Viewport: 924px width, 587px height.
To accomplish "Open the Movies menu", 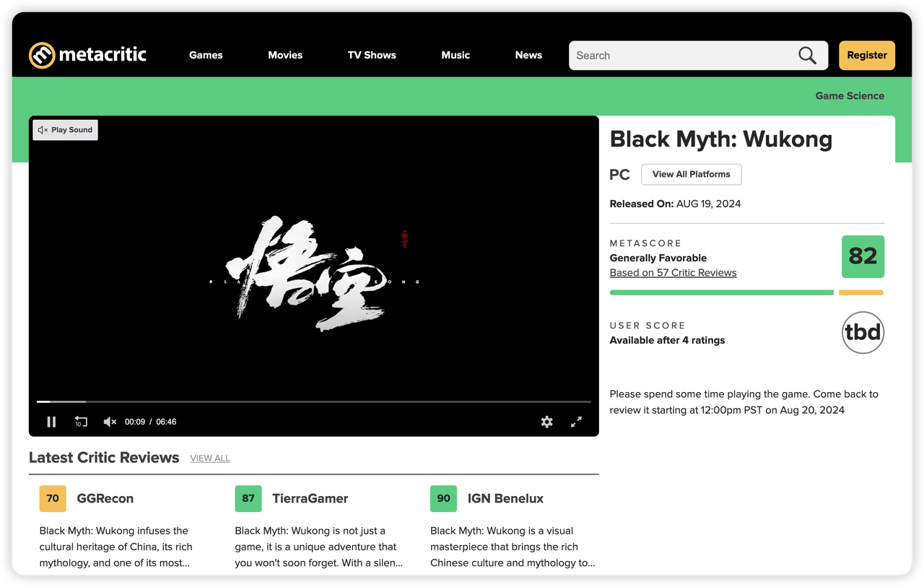I will 285,56.
